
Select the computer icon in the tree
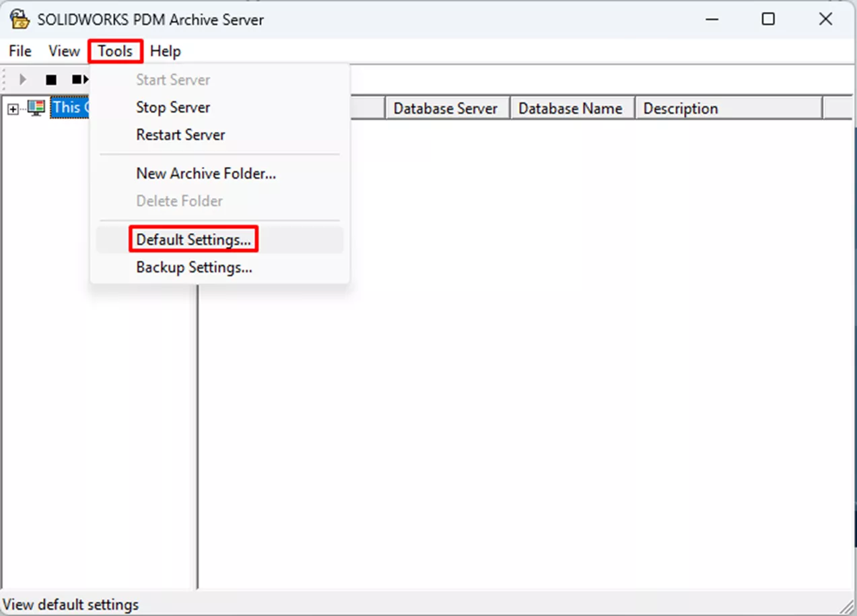coord(36,108)
